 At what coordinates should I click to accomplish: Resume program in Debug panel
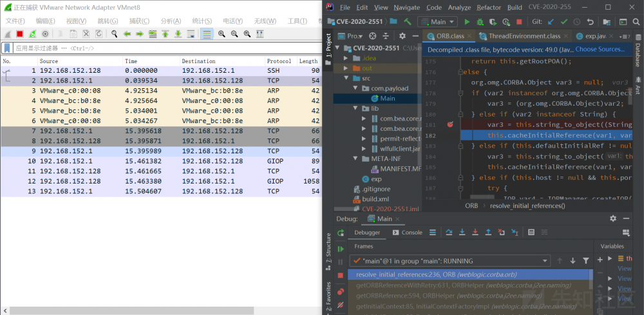341,248
